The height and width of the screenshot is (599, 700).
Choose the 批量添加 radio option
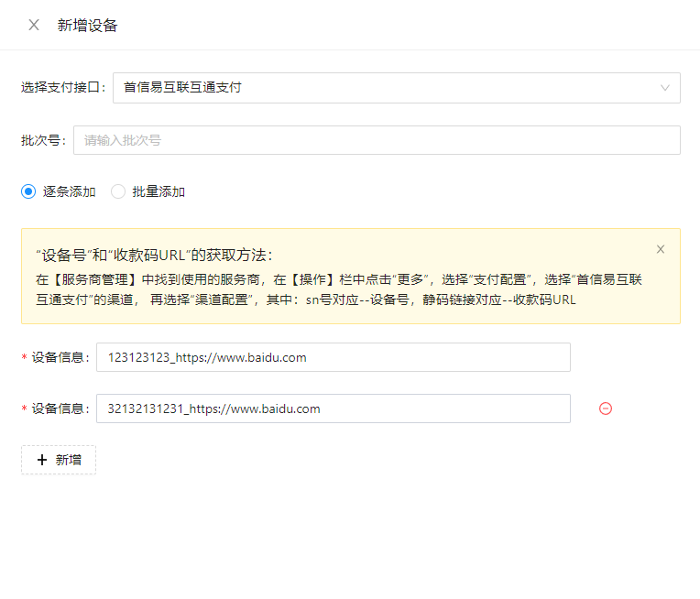point(118,191)
